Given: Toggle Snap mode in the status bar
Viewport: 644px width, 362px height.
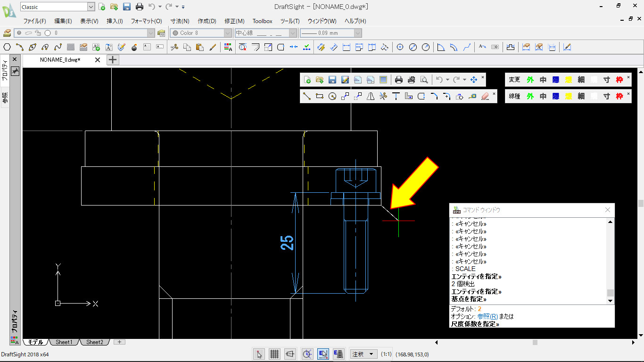Looking at the screenshot, I should tap(259, 354).
